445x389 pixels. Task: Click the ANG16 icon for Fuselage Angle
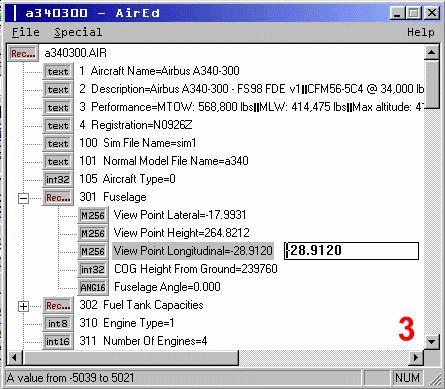93,287
